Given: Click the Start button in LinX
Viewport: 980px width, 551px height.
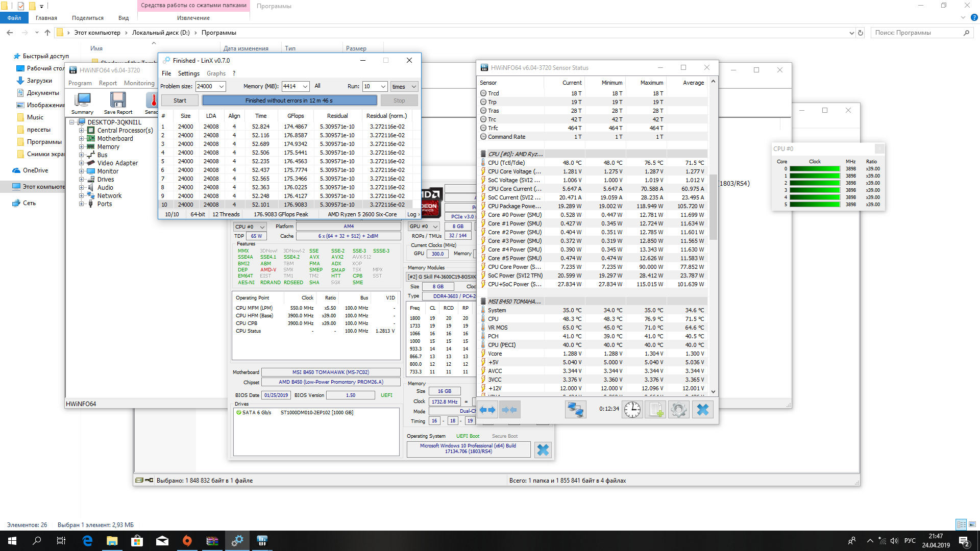Looking at the screenshot, I should point(180,101).
